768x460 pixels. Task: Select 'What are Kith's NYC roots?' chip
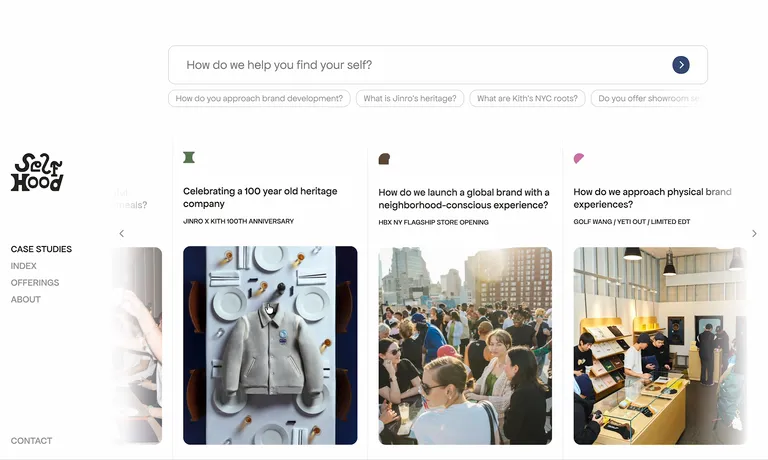pyautogui.click(x=528, y=98)
